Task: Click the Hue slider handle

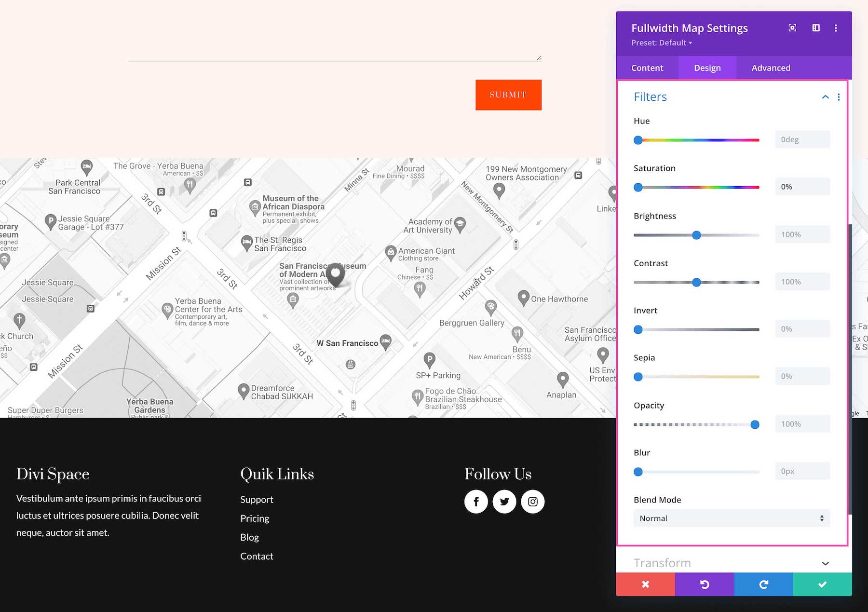Action: pyautogui.click(x=638, y=140)
